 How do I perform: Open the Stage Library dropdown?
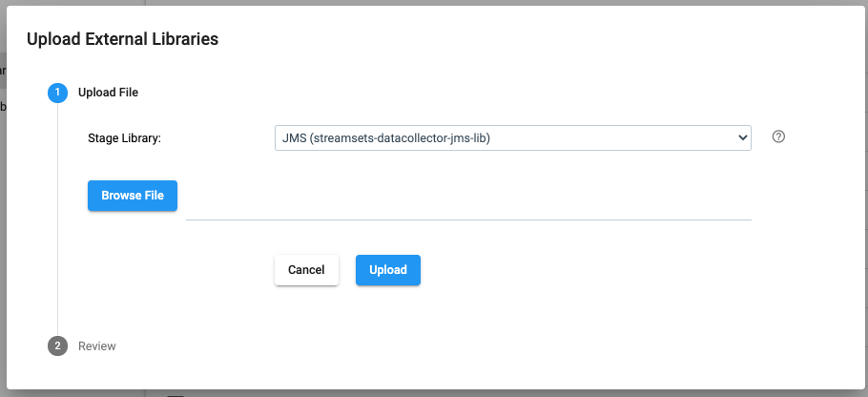click(x=512, y=137)
